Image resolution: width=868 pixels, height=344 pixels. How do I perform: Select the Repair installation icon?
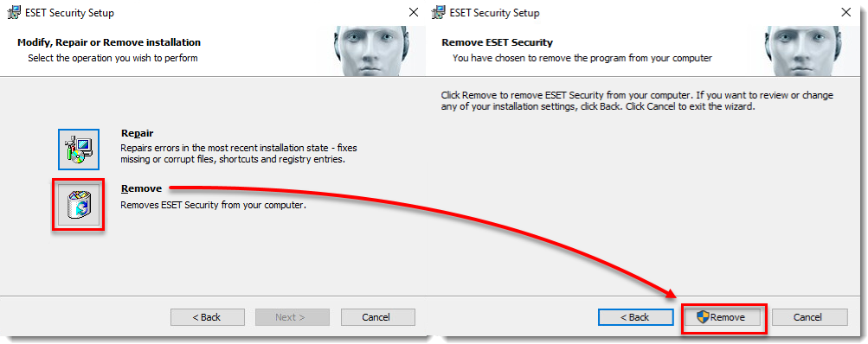[x=79, y=150]
